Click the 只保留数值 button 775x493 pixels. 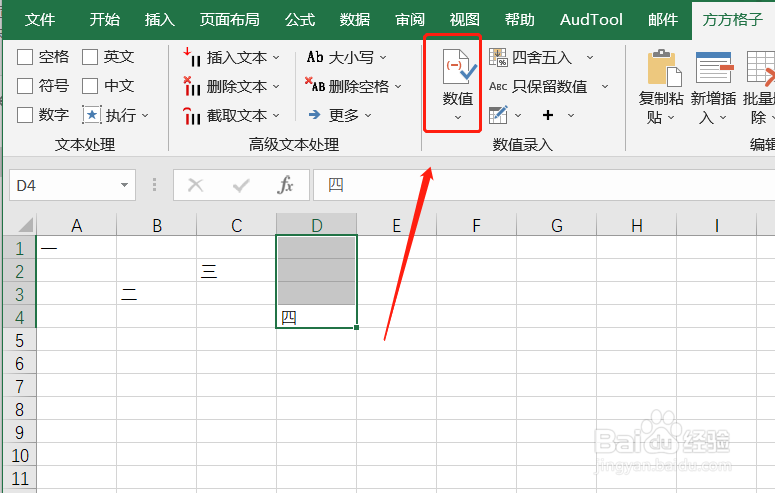(x=538, y=87)
